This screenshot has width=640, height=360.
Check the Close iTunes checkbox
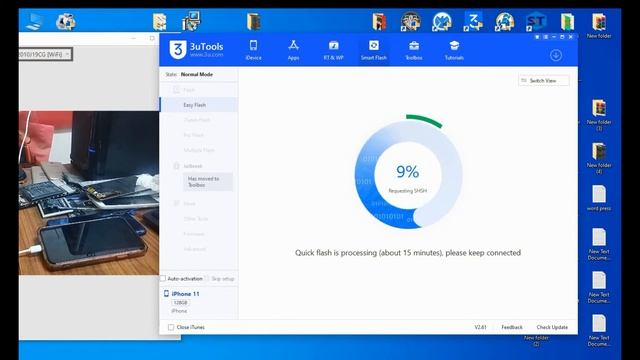coord(171,327)
